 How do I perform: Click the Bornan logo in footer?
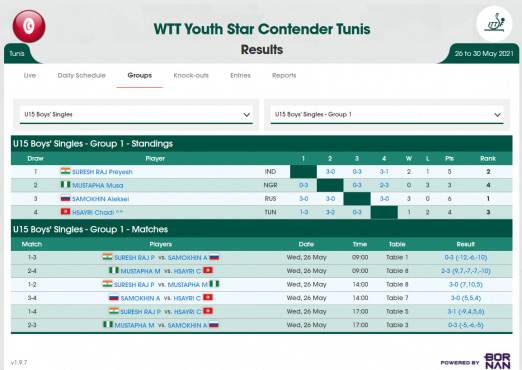(497, 361)
